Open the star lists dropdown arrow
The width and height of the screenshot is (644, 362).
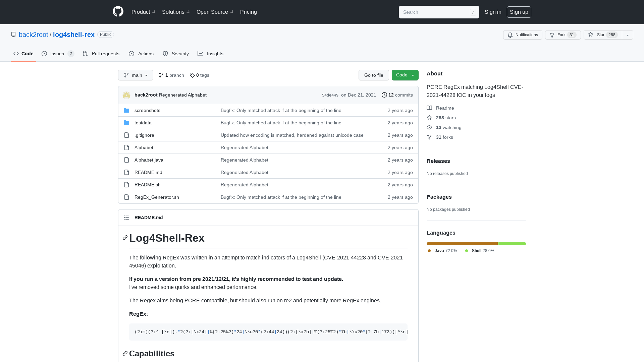(x=628, y=35)
